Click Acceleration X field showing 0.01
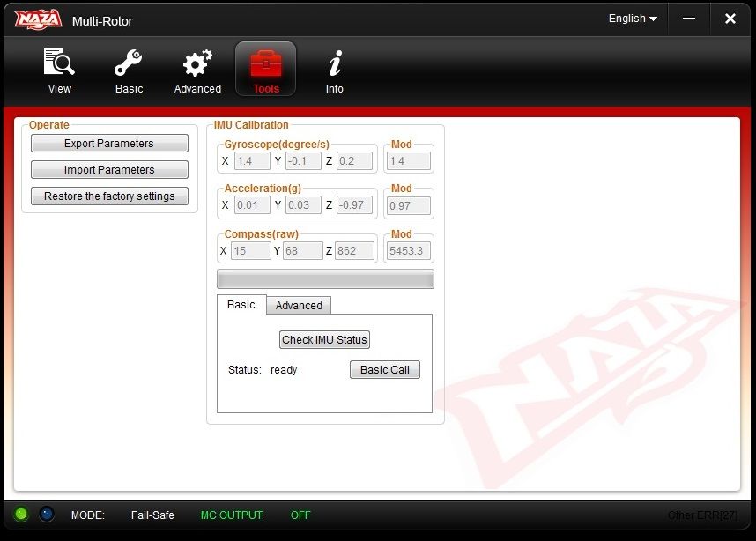756x541 pixels. tap(252, 205)
